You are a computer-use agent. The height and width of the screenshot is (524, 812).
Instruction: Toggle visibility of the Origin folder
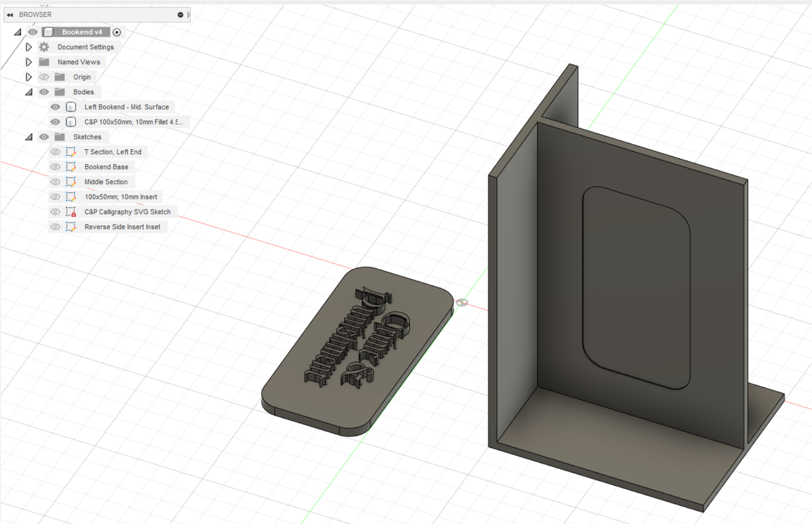tap(44, 76)
